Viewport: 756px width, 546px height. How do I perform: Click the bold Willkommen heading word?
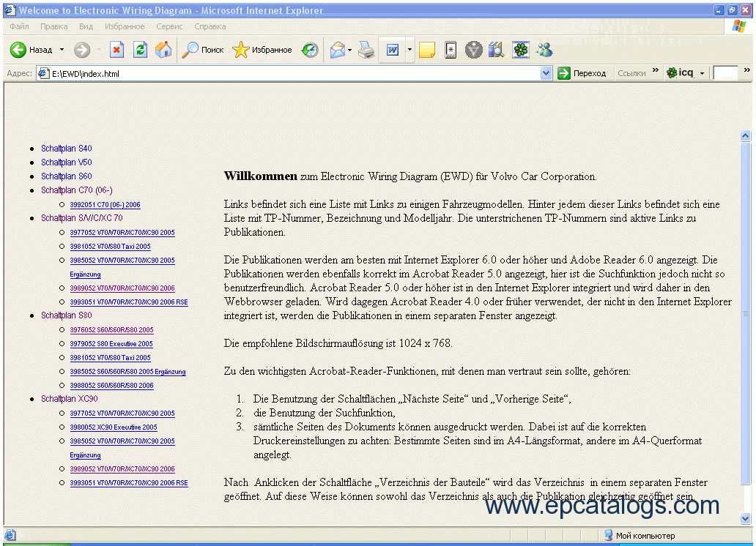(260, 176)
